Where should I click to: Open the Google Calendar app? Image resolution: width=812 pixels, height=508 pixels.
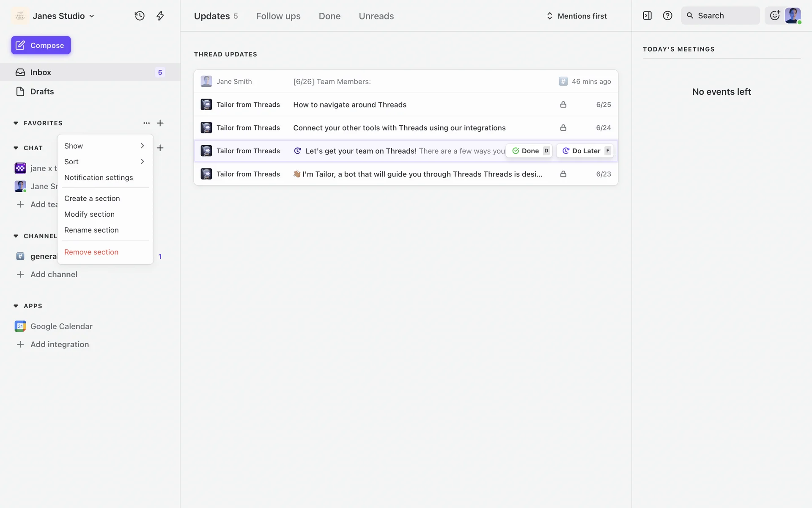point(61,326)
